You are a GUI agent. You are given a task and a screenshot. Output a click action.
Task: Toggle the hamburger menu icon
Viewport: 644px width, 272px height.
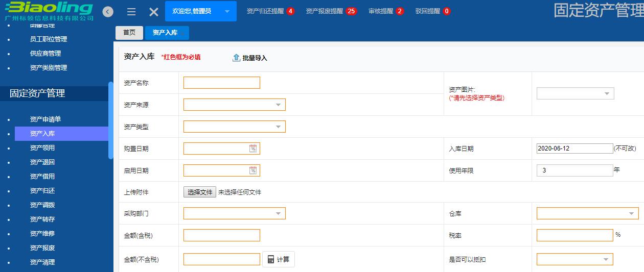pos(131,12)
